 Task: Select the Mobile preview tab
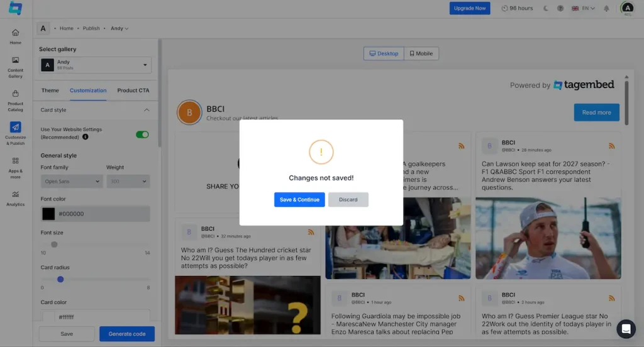click(x=421, y=53)
